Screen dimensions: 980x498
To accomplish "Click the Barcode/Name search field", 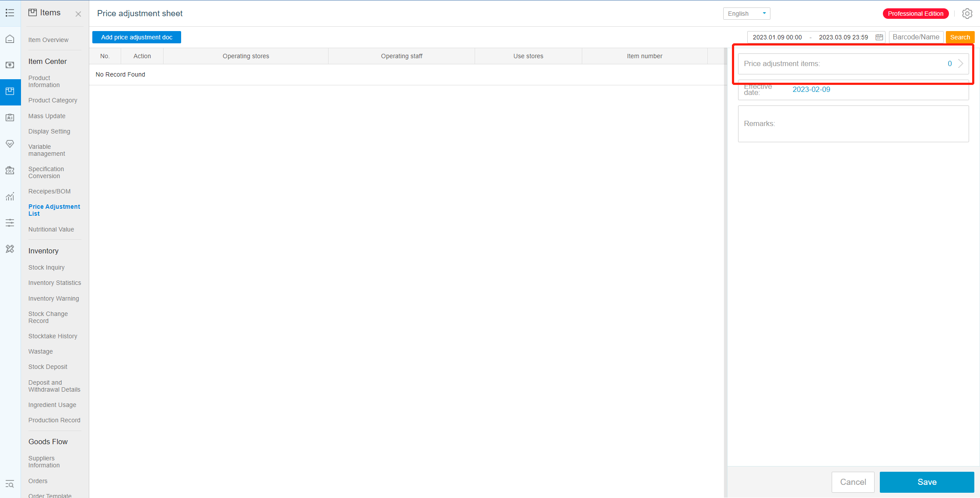I will pos(916,37).
